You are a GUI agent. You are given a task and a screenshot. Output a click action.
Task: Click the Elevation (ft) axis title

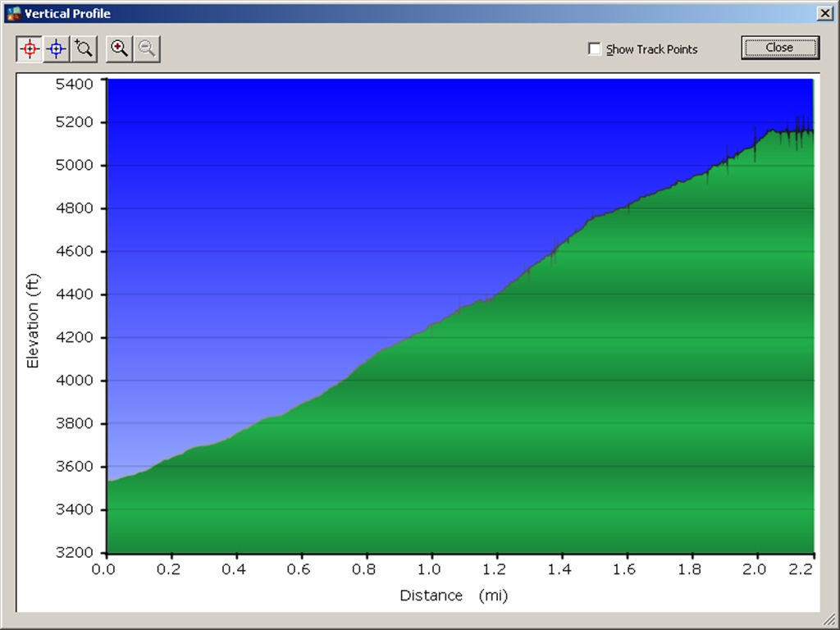point(33,321)
